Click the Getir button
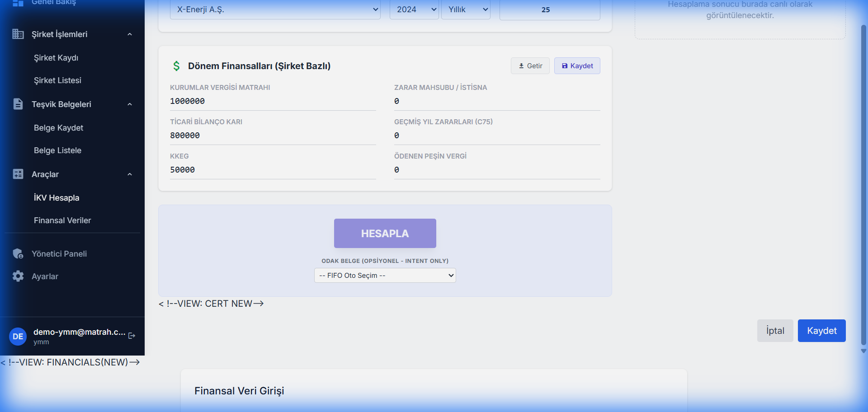This screenshot has width=868, height=412. point(530,66)
